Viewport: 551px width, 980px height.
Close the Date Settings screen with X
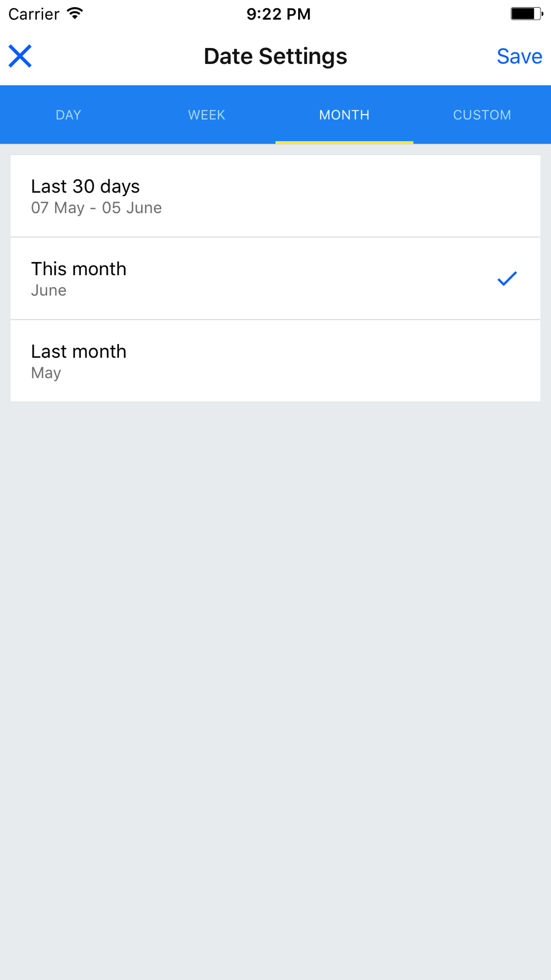[x=20, y=56]
